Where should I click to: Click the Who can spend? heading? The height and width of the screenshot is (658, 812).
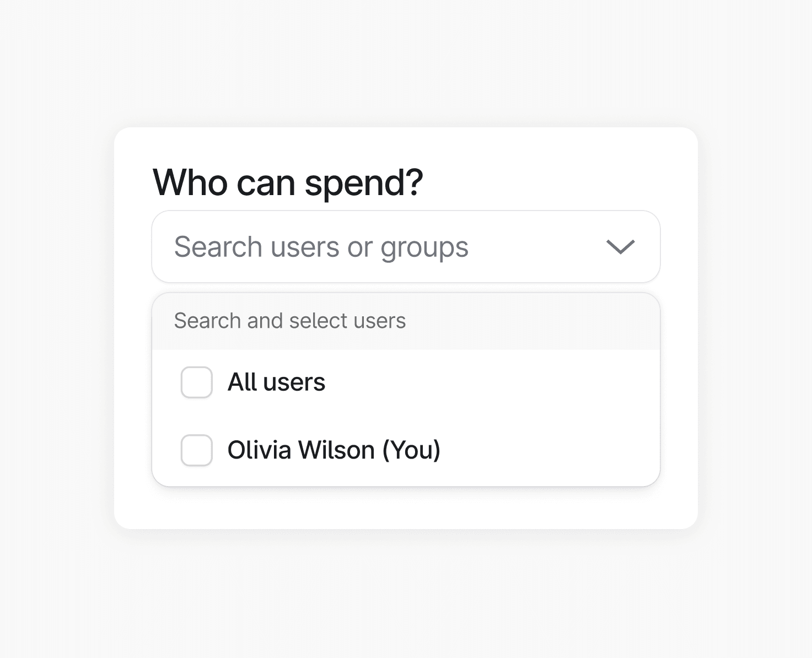[x=289, y=182]
